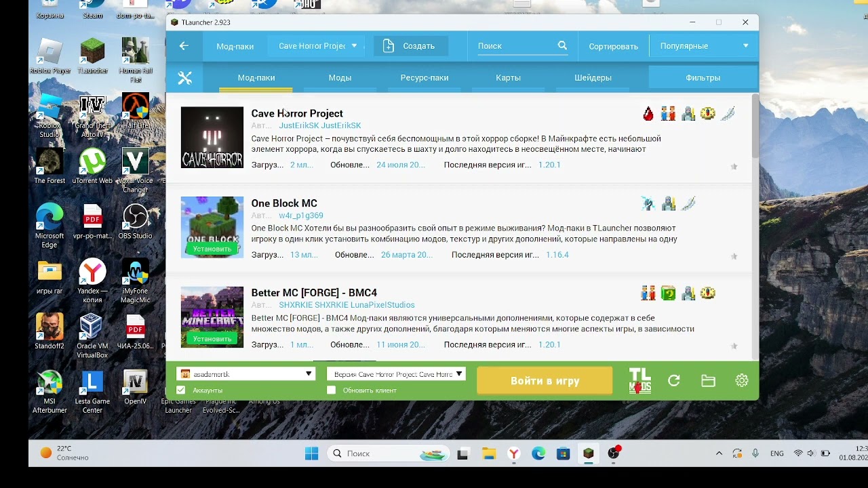Open TL Mods button in bottom bar
868x488 pixels.
639,381
